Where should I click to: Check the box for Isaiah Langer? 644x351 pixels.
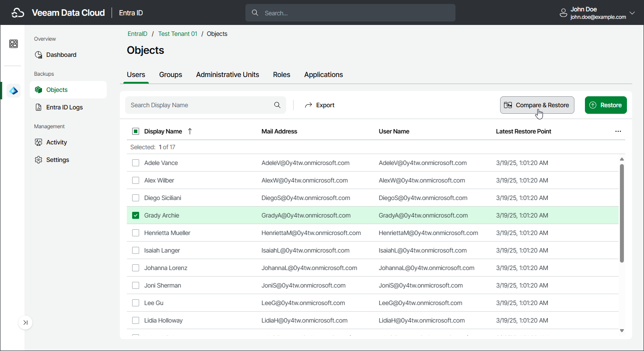pyautogui.click(x=136, y=250)
